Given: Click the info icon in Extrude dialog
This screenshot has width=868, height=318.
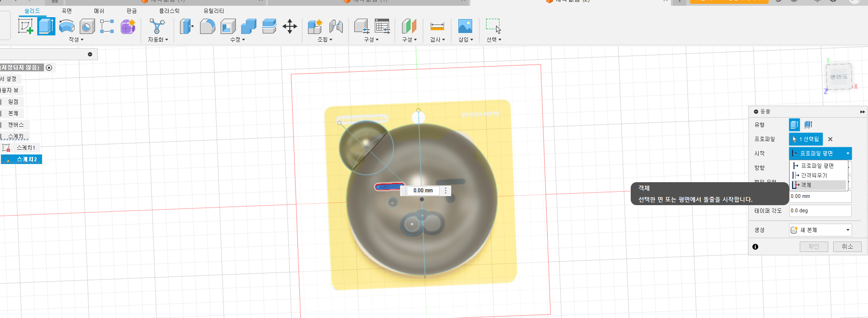Looking at the screenshot, I should pos(755,247).
